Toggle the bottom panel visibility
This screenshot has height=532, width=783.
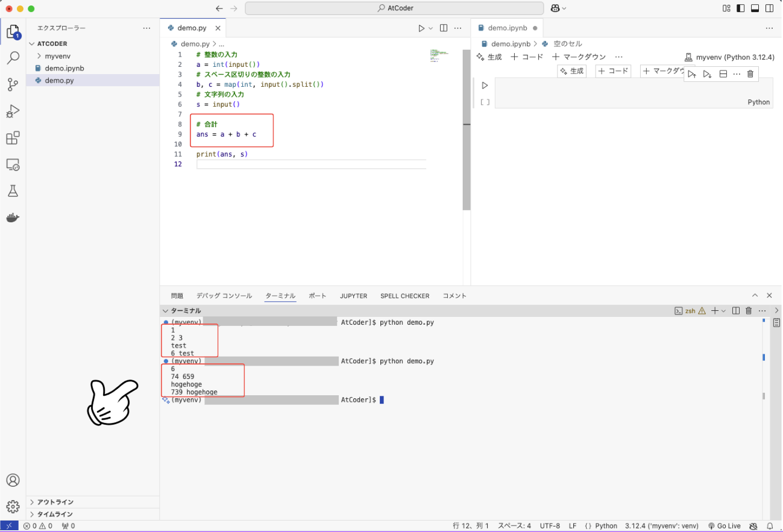[x=755, y=8]
